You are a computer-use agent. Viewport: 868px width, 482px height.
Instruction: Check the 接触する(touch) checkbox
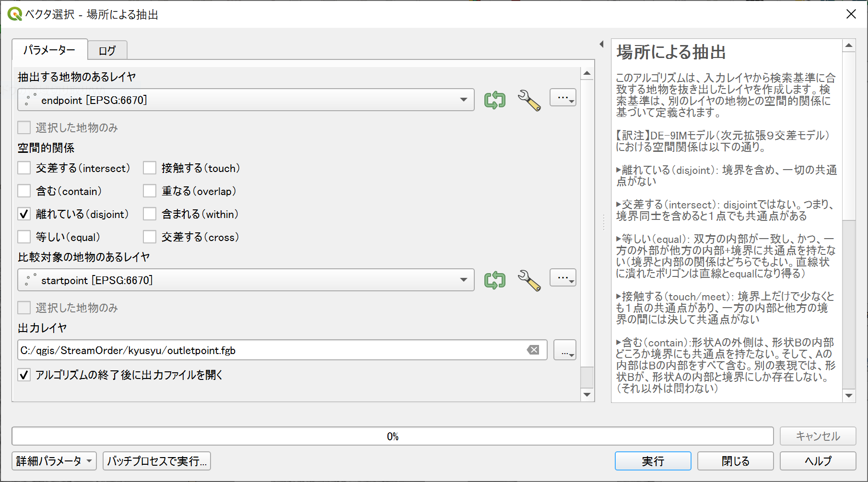coord(150,168)
